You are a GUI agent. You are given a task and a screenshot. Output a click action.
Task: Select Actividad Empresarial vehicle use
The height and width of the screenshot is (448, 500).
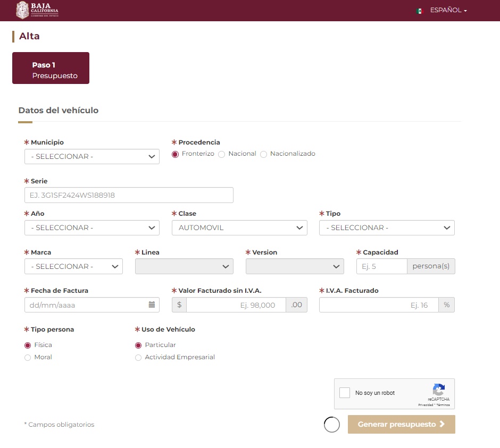(139, 358)
